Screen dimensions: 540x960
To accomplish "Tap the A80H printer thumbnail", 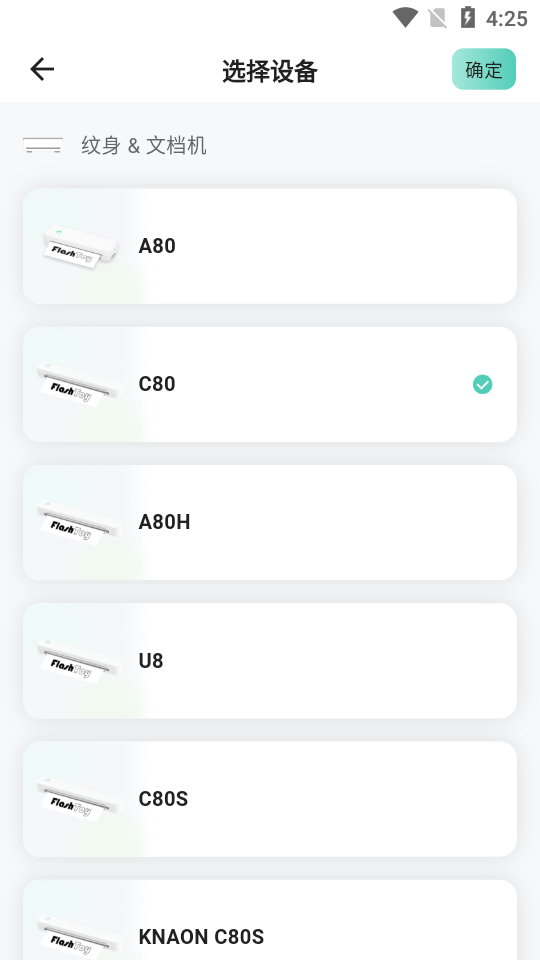I will (x=80, y=522).
